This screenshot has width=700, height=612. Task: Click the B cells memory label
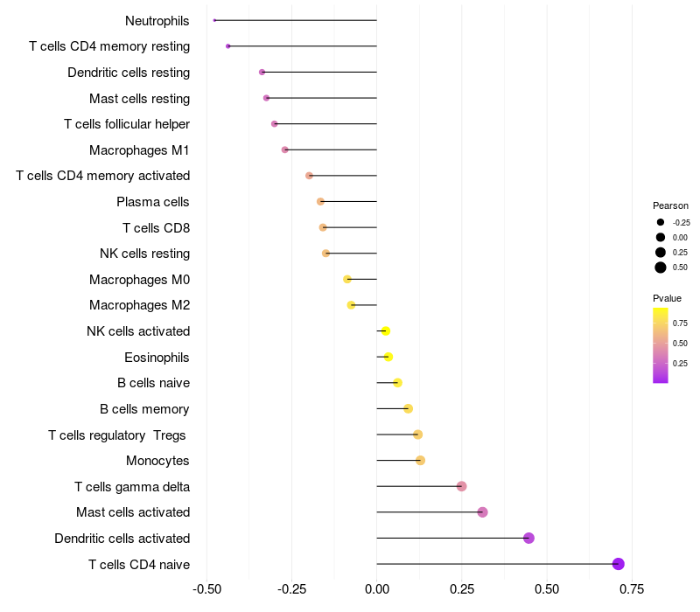[144, 409]
